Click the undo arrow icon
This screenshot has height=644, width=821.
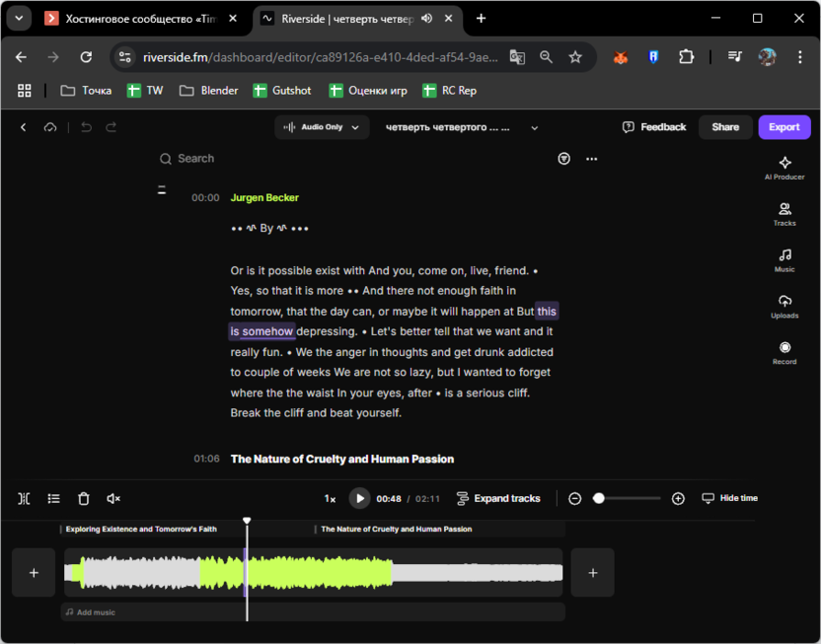[x=86, y=127]
